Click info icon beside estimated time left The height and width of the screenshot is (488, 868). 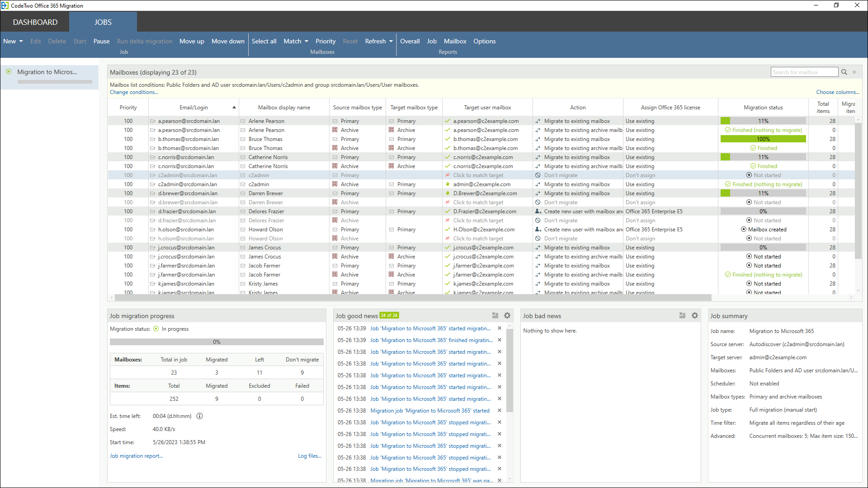[199, 416]
